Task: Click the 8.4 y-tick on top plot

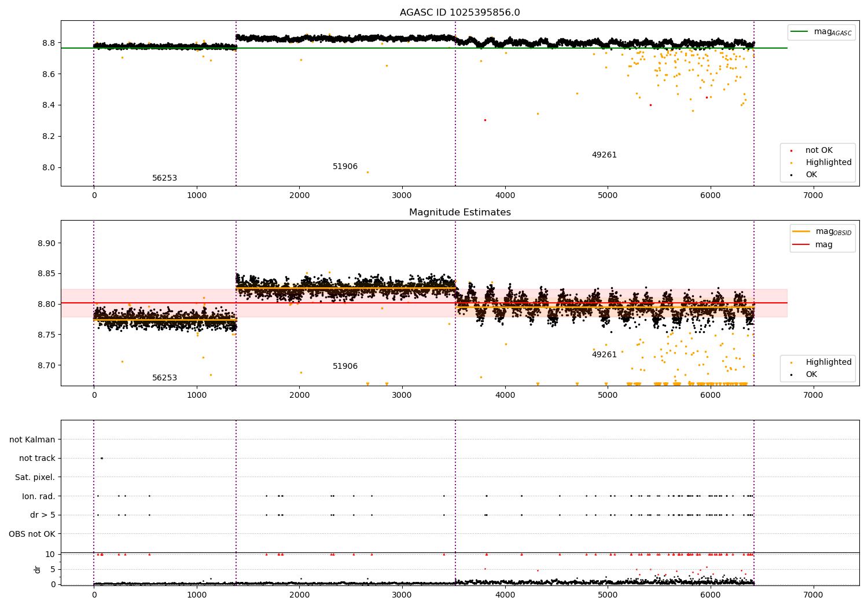Action: click(49, 105)
